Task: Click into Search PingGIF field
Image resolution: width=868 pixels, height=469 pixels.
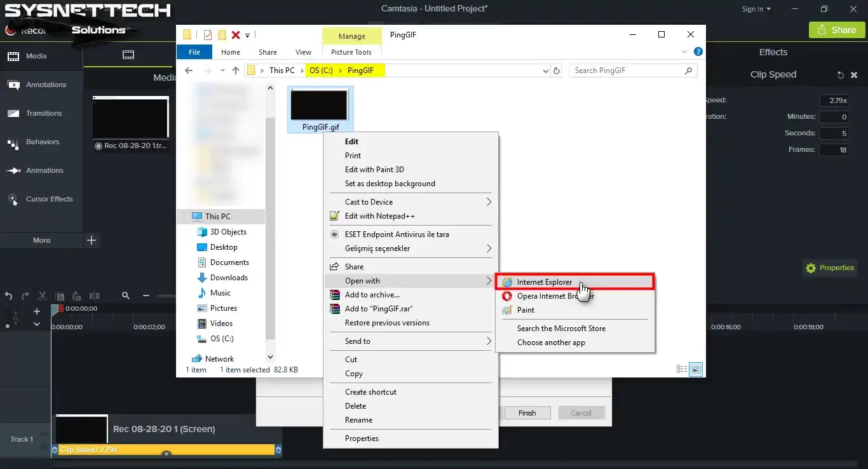Action: tap(626, 71)
